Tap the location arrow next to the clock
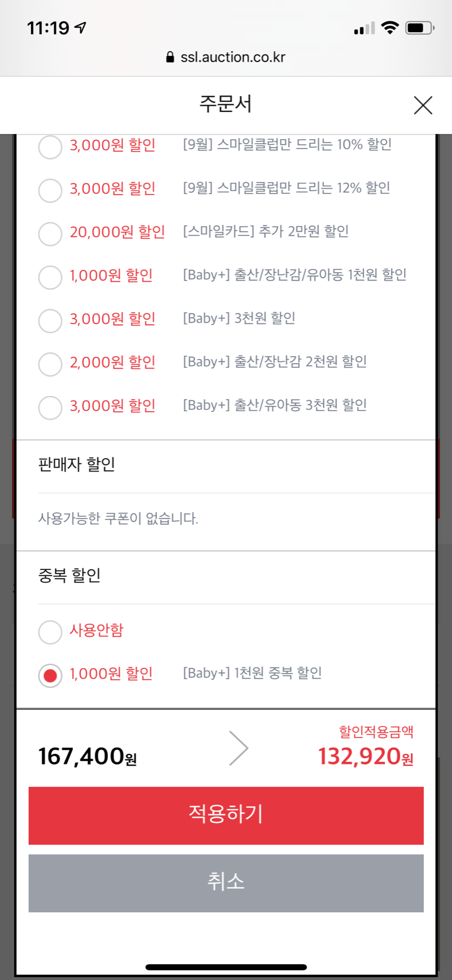This screenshot has width=452, height=980. (x=81, y=27)
